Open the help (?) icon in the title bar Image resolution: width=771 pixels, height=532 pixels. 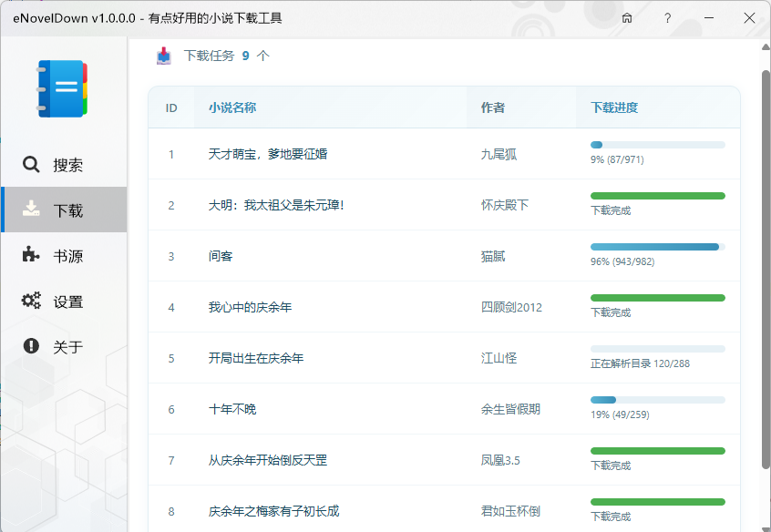click(x=667, y=18)
